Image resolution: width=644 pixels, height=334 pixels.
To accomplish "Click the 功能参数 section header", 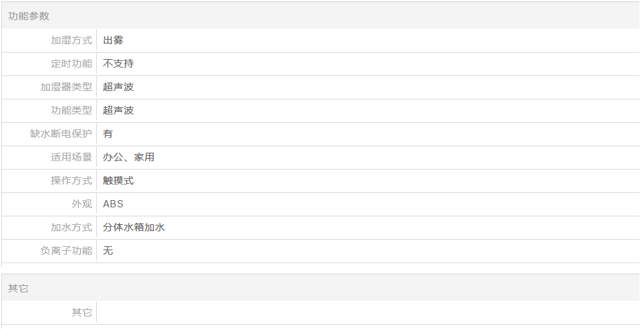I will 29,16.
